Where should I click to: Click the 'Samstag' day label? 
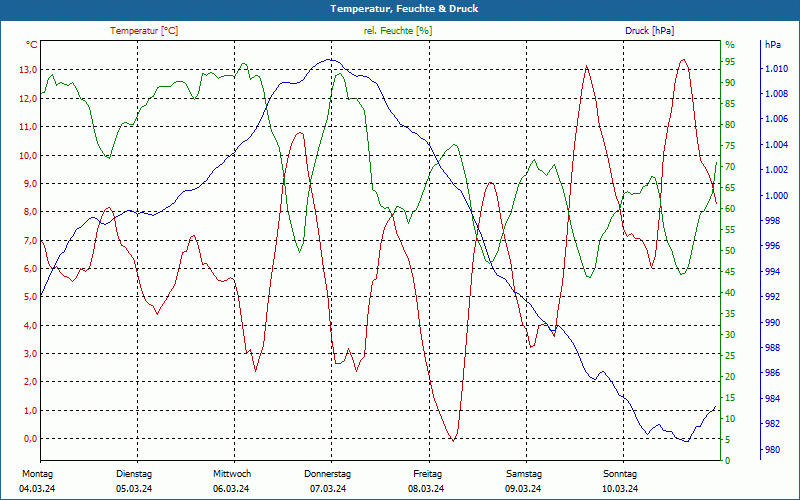(524, 474)
